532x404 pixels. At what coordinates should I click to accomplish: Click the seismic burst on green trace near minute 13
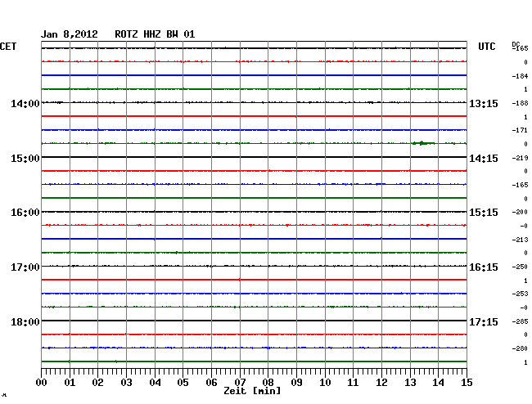pos(423,143)
